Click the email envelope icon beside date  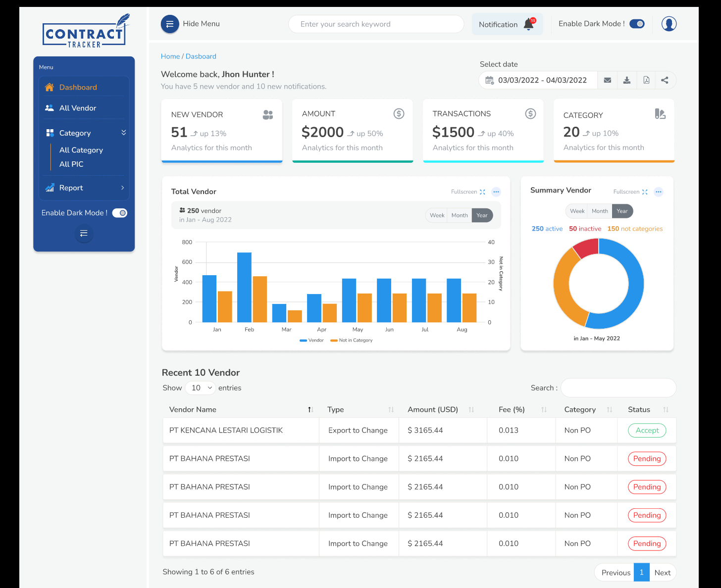click(607, 80)
